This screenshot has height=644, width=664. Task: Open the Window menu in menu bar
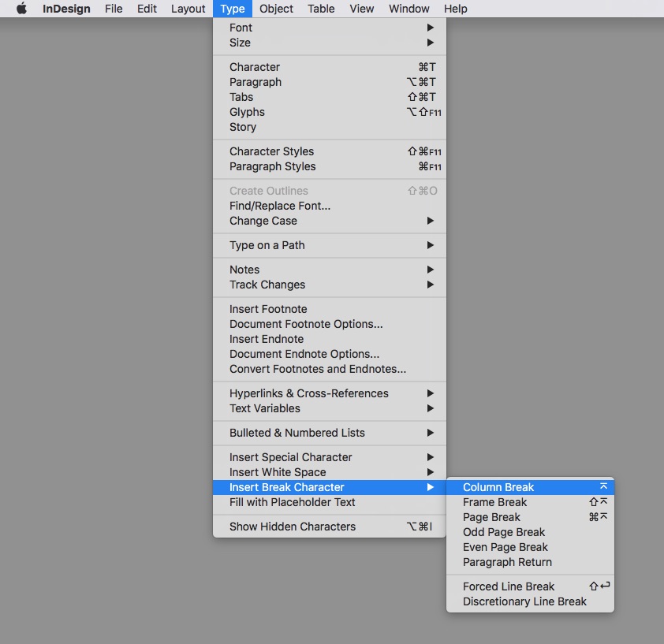point(409,9)
